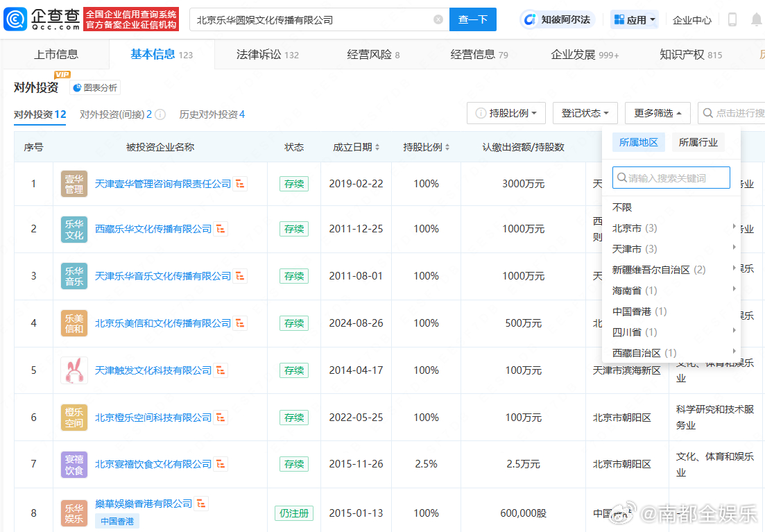Open the 法律诉讼 tab
This screenshot has width=765, height=532.
point(267,54)
